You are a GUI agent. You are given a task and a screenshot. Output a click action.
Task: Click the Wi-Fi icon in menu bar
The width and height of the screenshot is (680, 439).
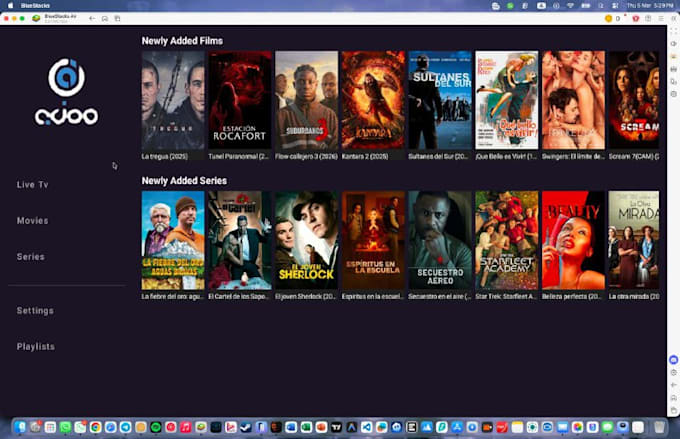coord(571,6)
